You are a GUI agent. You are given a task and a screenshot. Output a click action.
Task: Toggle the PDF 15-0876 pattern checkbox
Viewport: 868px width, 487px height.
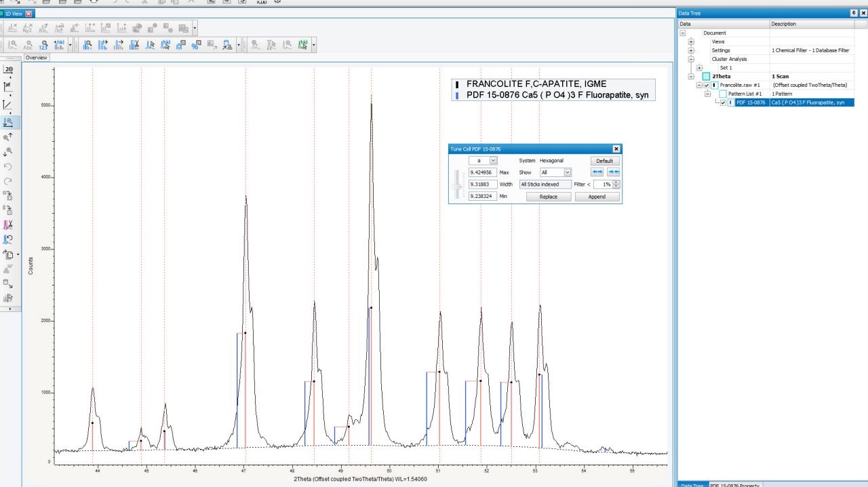723,102
